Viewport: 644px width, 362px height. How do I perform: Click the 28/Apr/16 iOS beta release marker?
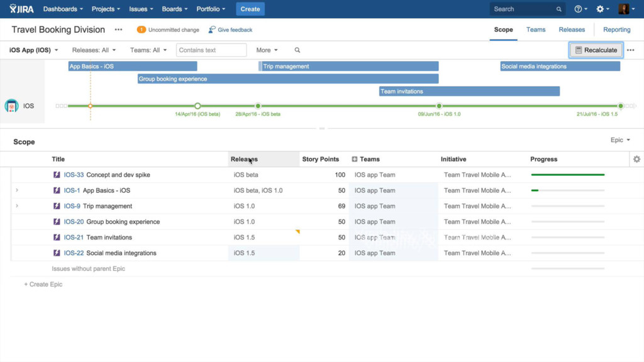pyautogui.click(x=258, y=106)
